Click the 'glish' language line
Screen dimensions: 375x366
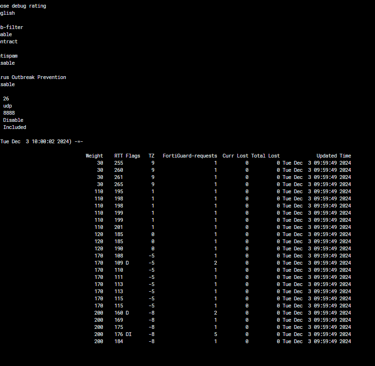(7, 13)
